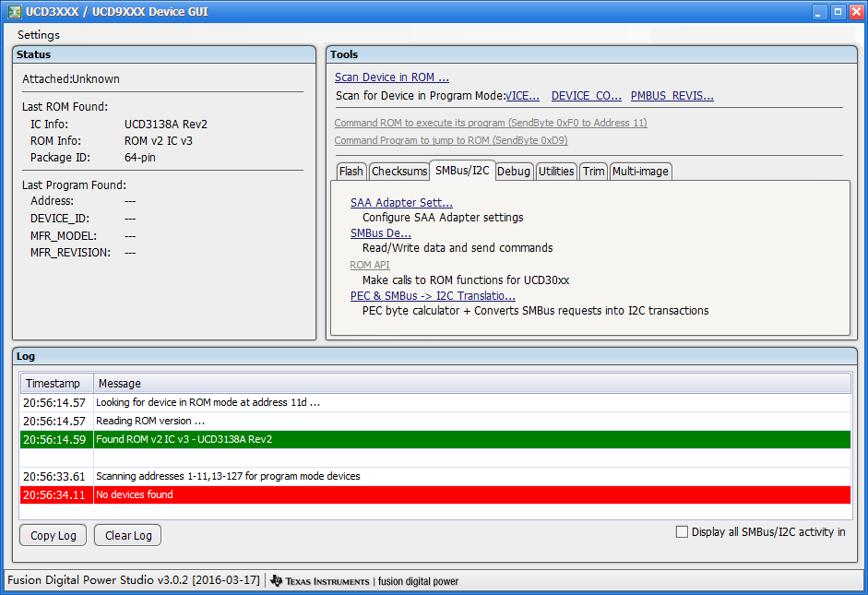Select the green 'Found ROM v2 IC v3' log row
The width and height of the screenshot is (868, 595).
435,439
